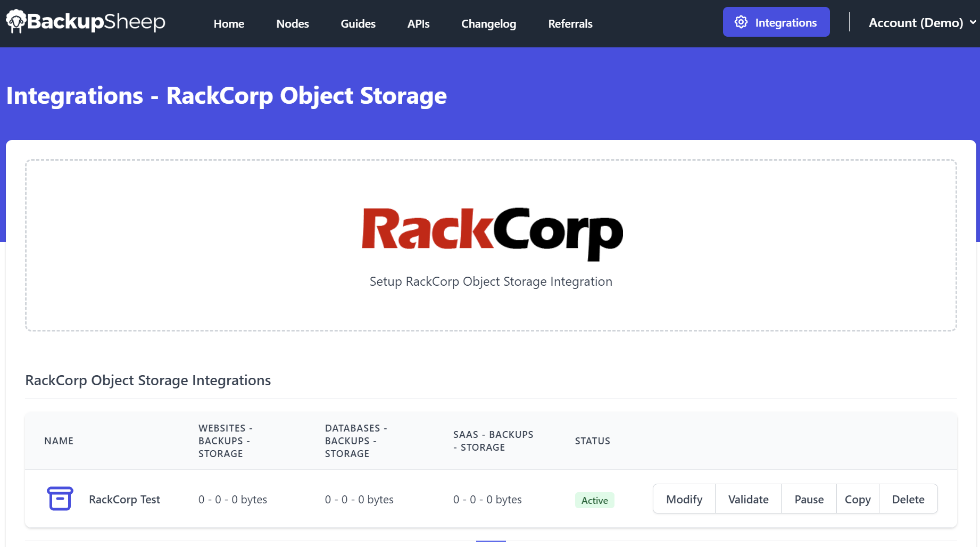Click the SaaS backups storage value cell
Viewport: 980px width, 547px height.
tap(487, 500)
